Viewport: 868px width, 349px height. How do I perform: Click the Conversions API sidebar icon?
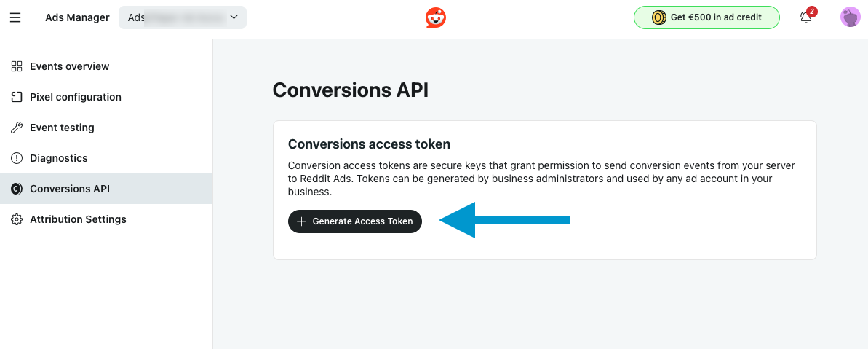[17, 189]
